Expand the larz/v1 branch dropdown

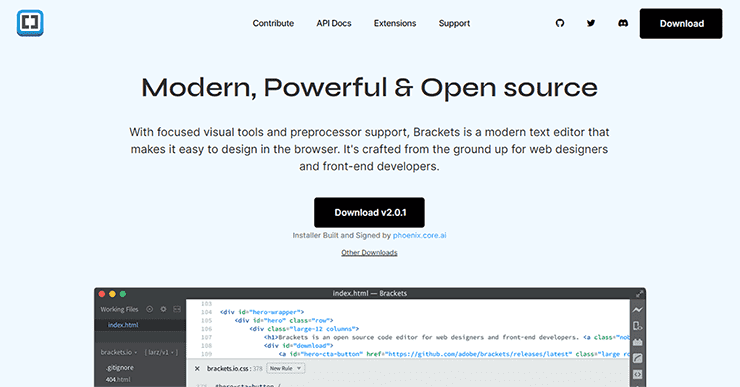(x=161, y=352)
